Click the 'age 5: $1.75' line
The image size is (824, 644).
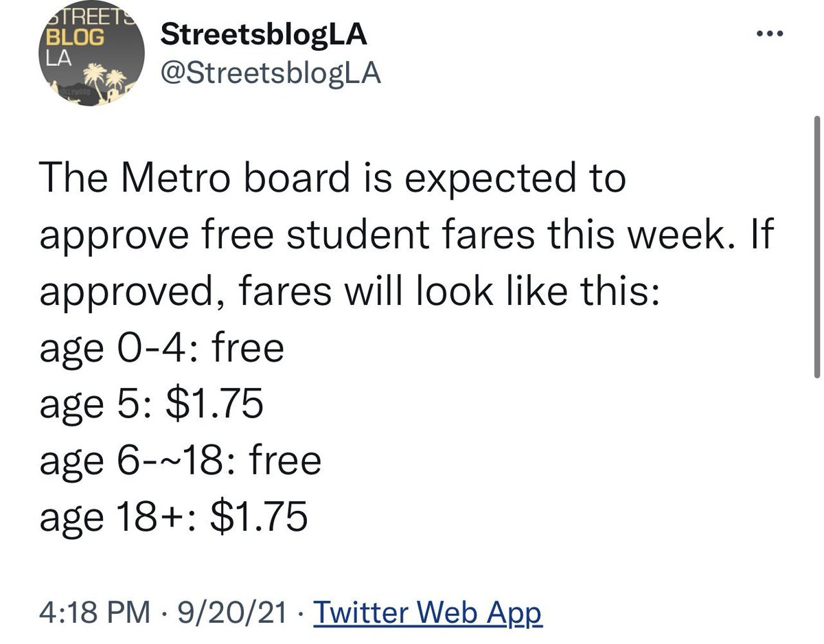tap(151, 404)
